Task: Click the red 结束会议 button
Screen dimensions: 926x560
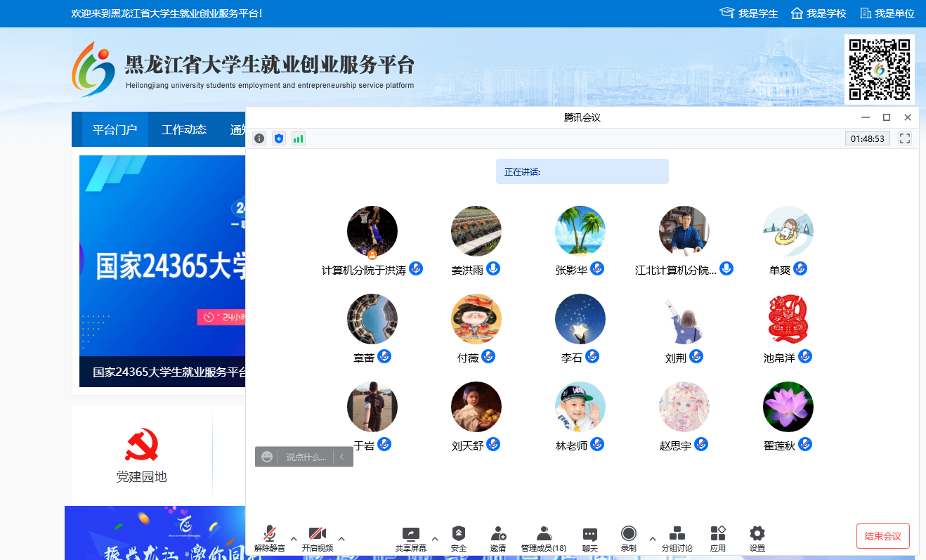Action: [x=883, y=536]
